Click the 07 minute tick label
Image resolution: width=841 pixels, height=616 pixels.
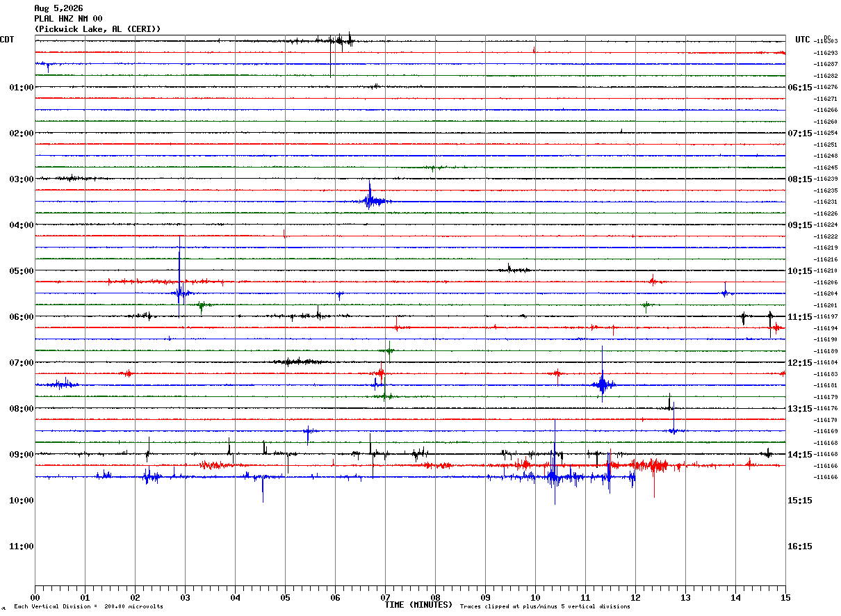pos(385,597)
